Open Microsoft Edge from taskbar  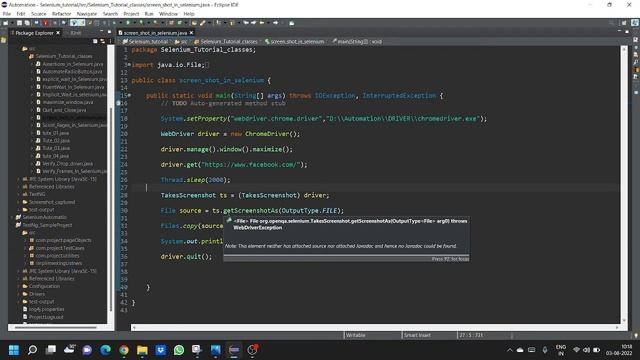[x=105, y=350]
